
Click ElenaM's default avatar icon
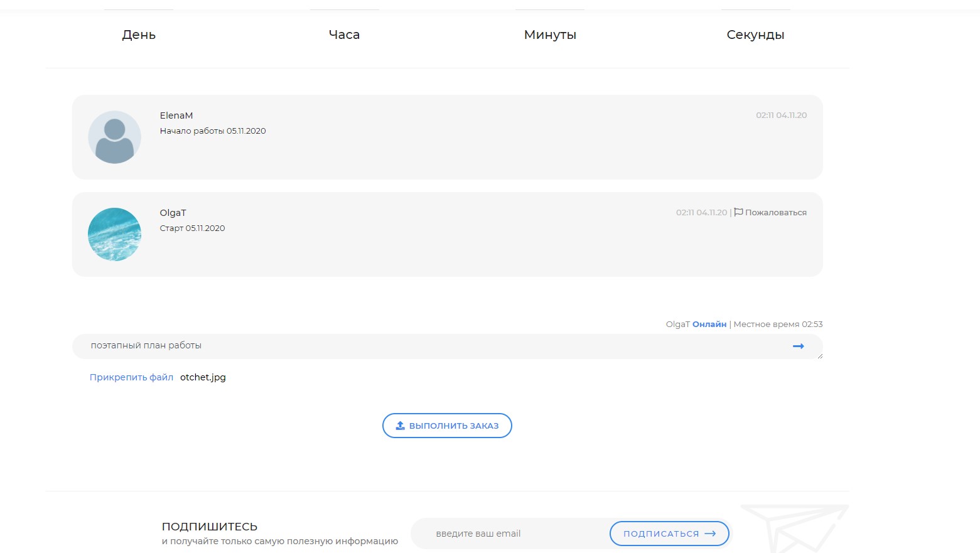click(x=114, y=137)
